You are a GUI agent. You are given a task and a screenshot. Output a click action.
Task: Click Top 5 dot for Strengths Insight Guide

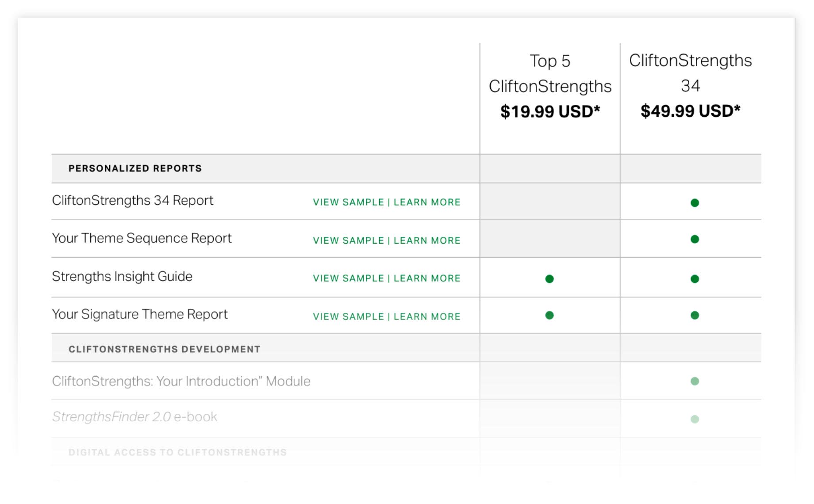point(549,279)
